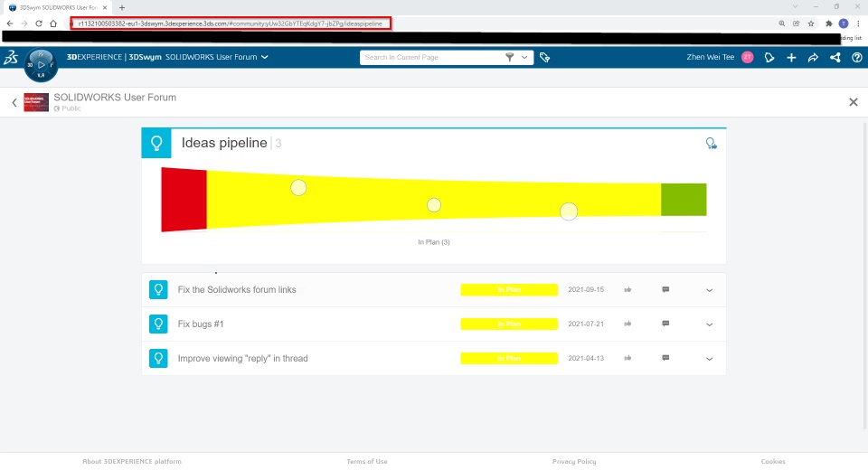Screen dimensions: 868x470
Task: Bookmark page with star icon
Action: point(811,23)
